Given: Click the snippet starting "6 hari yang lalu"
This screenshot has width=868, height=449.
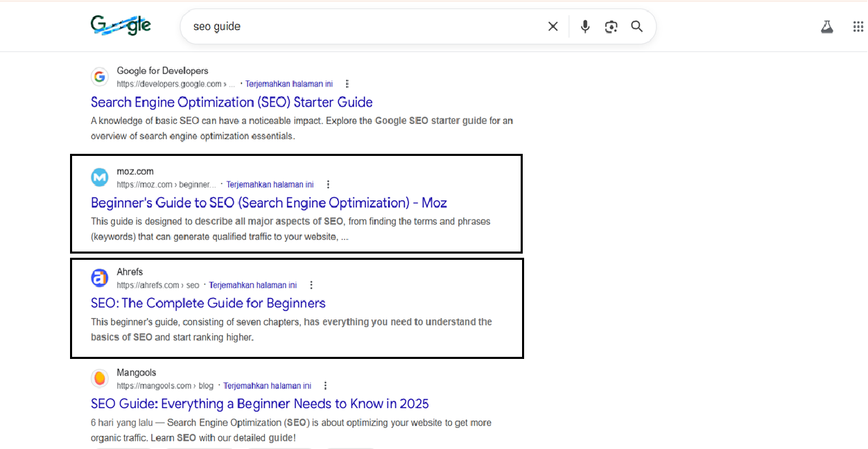Looking at the screenshot, I should [292, 430].
